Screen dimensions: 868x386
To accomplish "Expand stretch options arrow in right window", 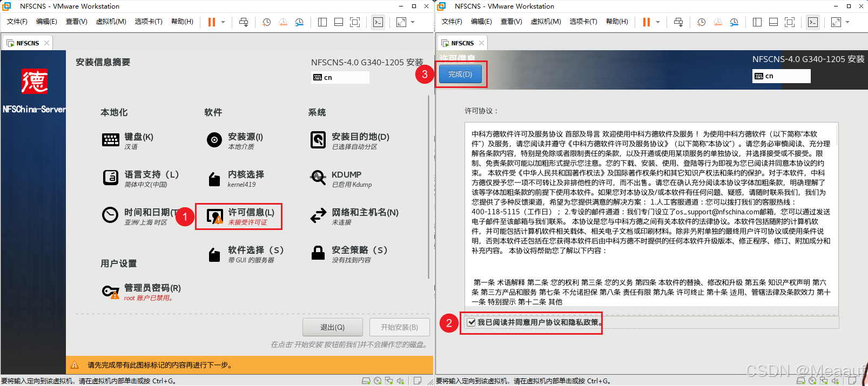I will click(x=847, y=22).
